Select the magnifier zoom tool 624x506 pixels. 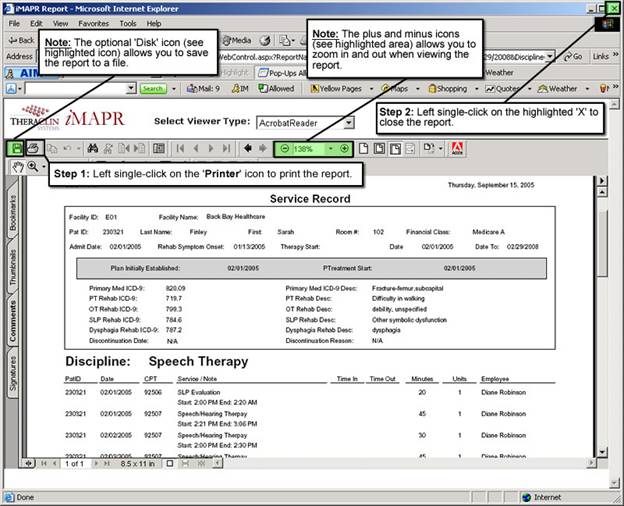tap(33, 166)
